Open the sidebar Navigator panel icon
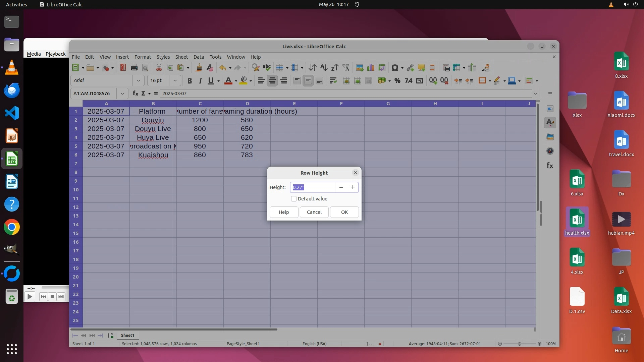The height and width of the screenshot is (362, 644). (x=550, y=151)
